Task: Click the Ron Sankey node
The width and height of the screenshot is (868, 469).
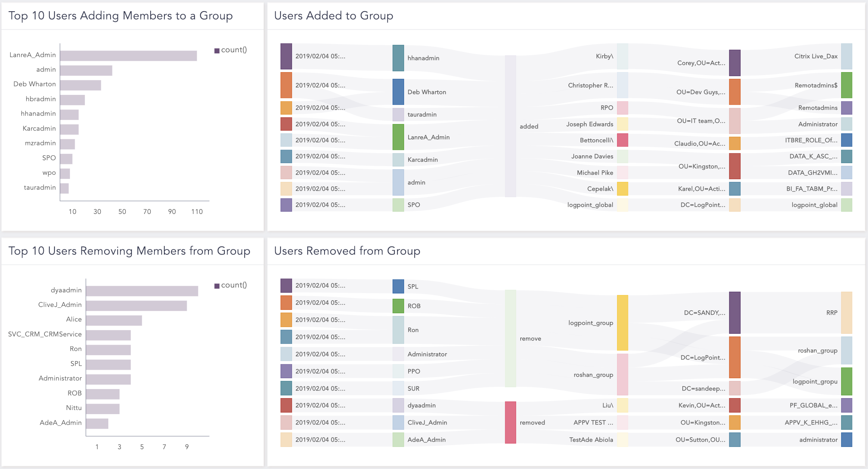Action: (x=398, y=330)
